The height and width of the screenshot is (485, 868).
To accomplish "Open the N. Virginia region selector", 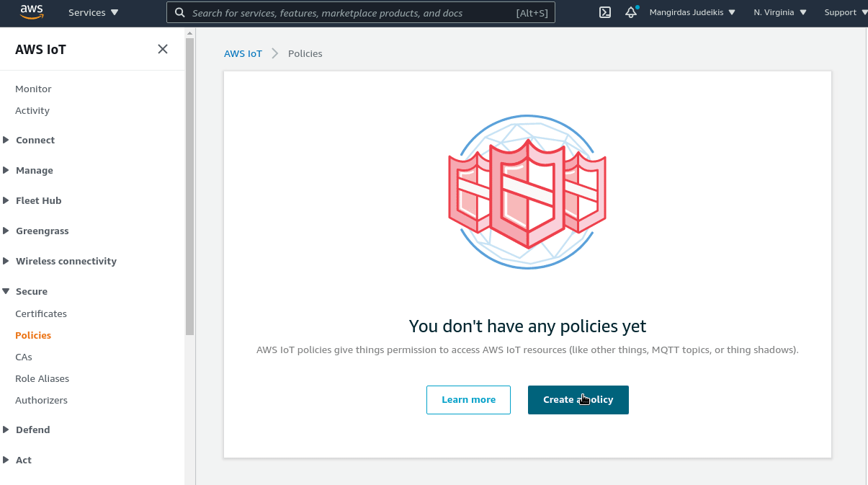I will coord(780,12).
